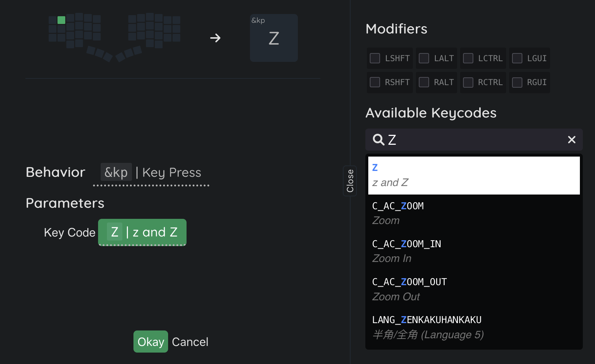Enable the LSHFT modifier checkbox

[375, 58]
